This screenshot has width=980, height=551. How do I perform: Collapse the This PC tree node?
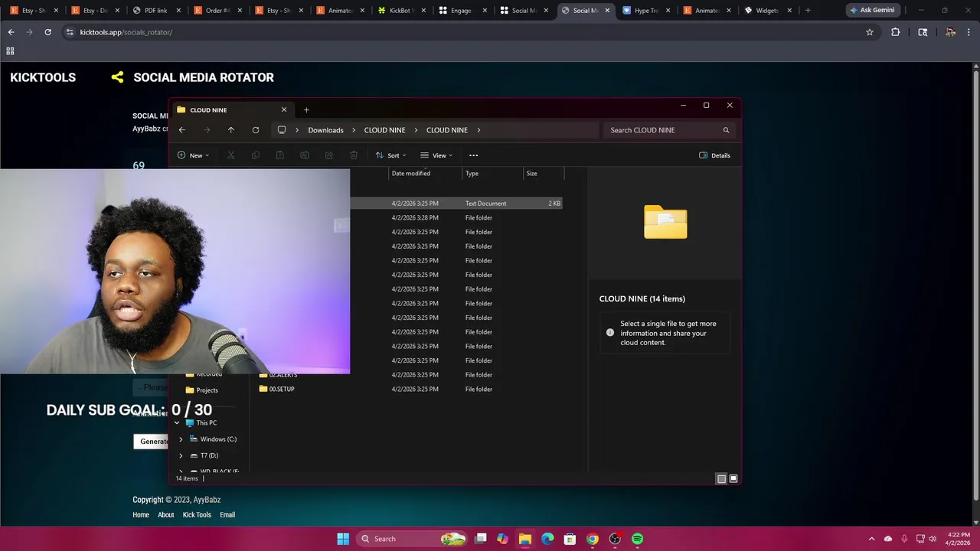tap(177, 422)
